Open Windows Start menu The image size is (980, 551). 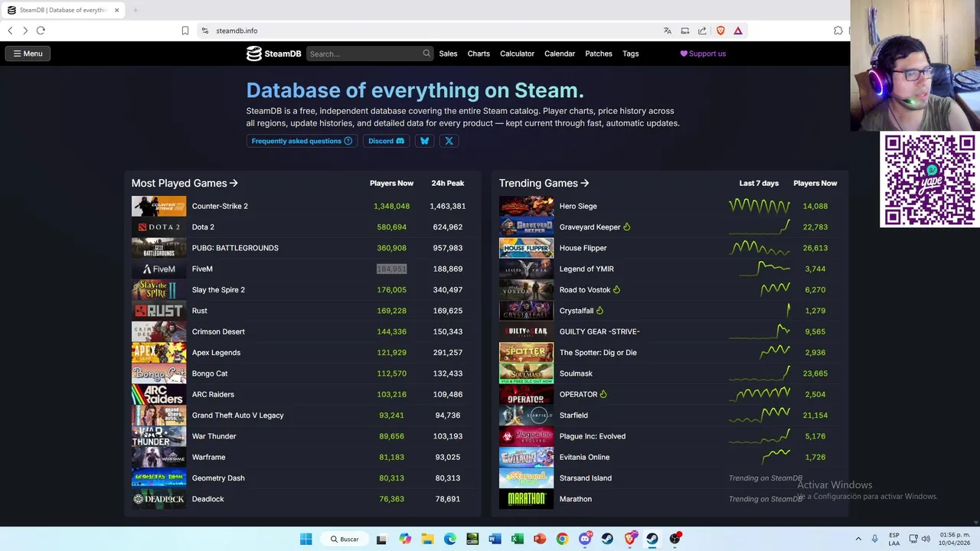pos(306,539)
